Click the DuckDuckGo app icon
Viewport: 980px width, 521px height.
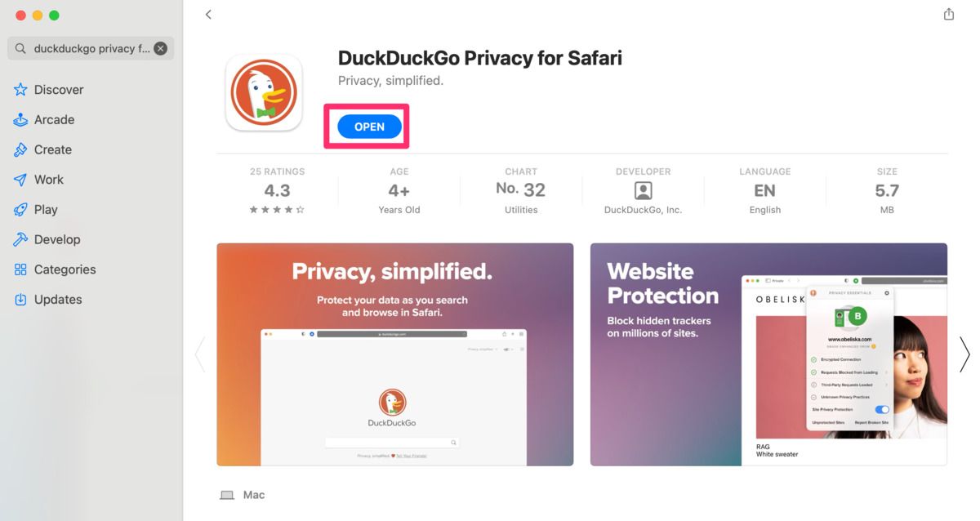point(264,93)
